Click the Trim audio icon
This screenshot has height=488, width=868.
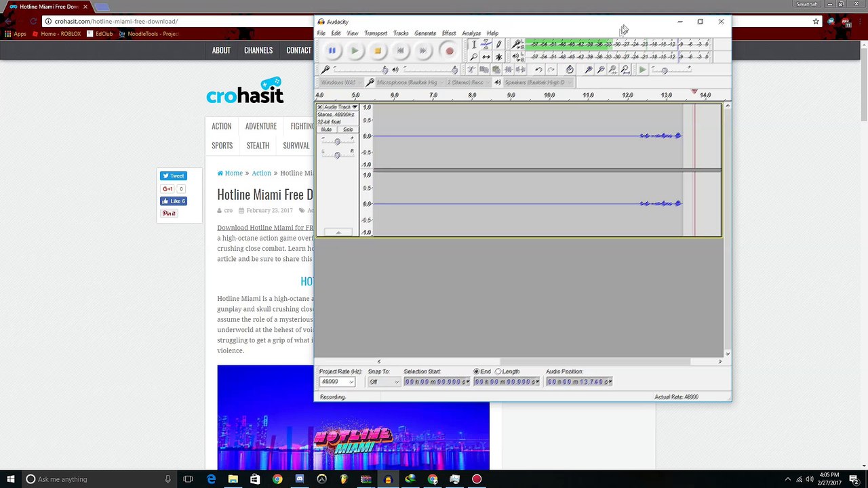[x=508, y=70]
